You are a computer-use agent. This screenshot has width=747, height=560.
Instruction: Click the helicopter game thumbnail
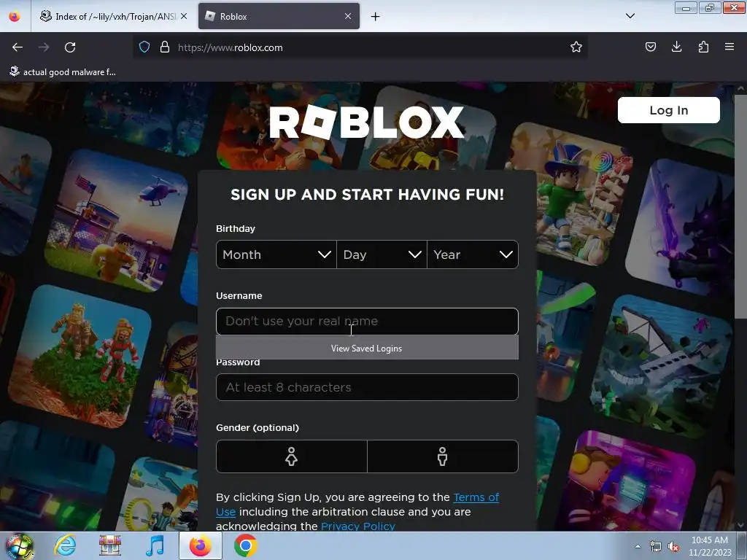pos(117,220)
